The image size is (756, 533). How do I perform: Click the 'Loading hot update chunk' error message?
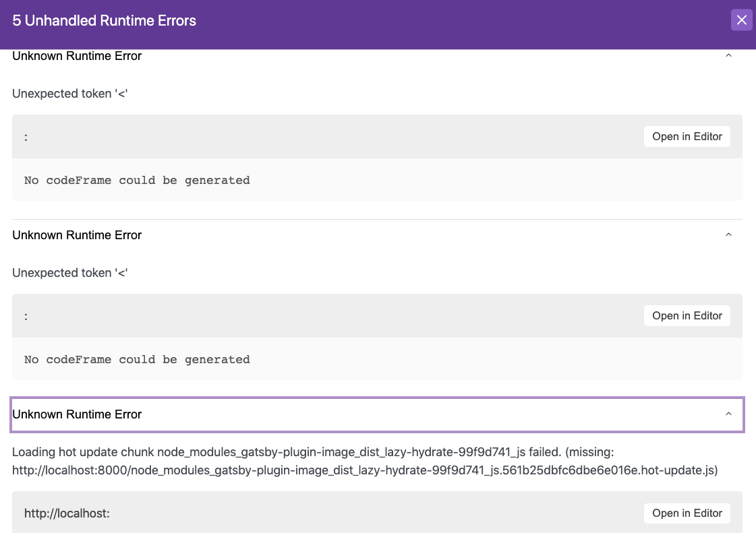click(365, 461)
